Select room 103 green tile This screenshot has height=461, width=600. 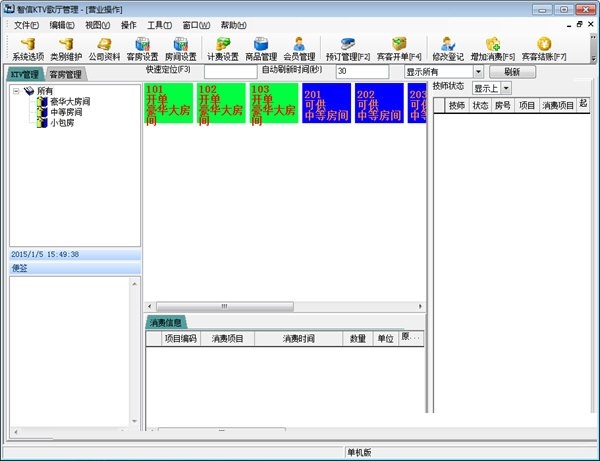274,103
